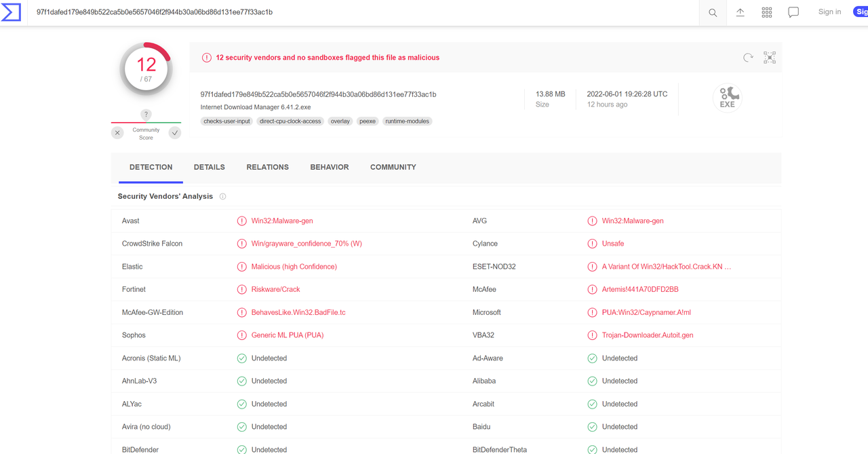This screenshot has width=868, height=454.
Task: Open the upload file icon
Action: click(x=740, y=12)
